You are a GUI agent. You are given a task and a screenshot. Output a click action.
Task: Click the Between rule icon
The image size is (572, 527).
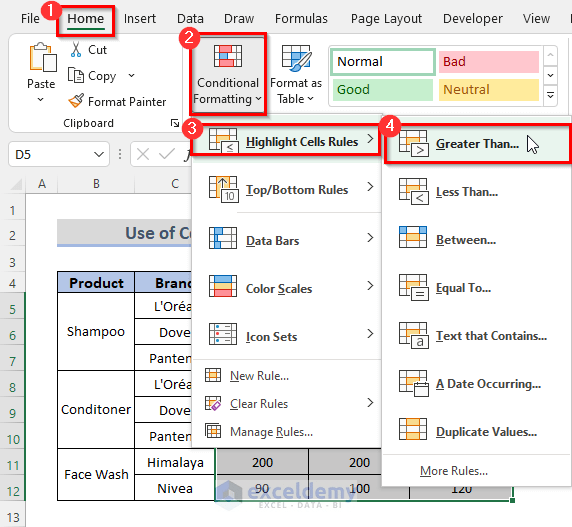point(413,237)
